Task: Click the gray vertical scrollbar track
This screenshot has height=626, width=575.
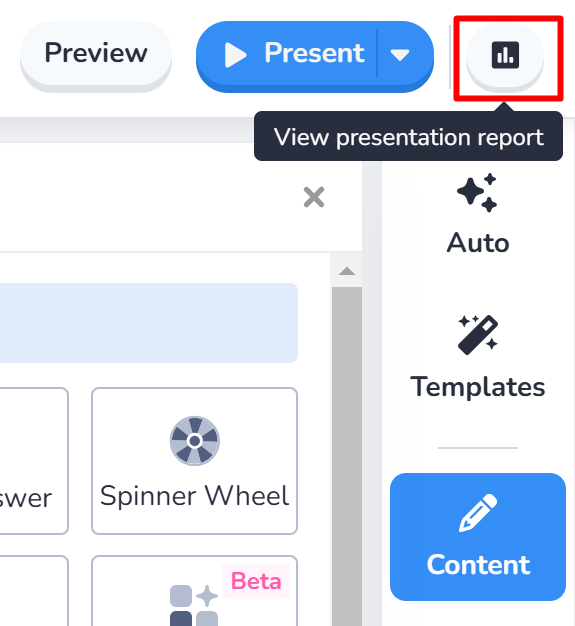Action: [347, 455]
